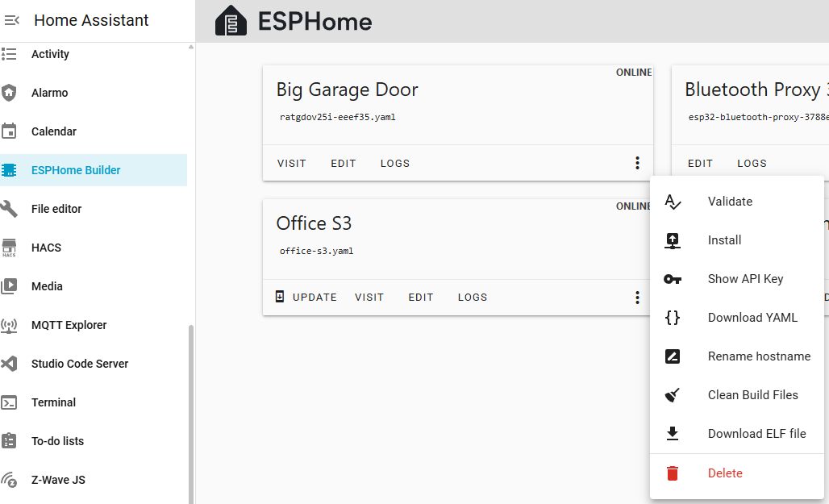Open File editor in the sidebar

[94, 209]
